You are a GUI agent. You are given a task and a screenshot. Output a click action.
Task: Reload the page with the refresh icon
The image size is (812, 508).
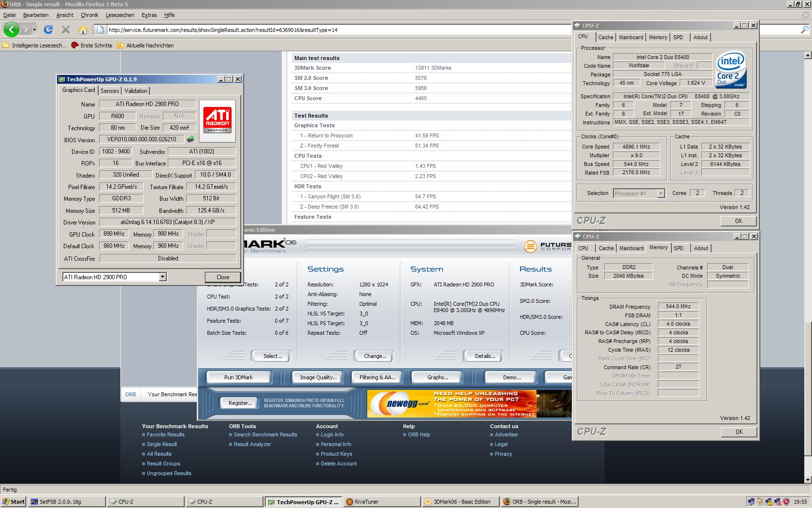(48, 30)
